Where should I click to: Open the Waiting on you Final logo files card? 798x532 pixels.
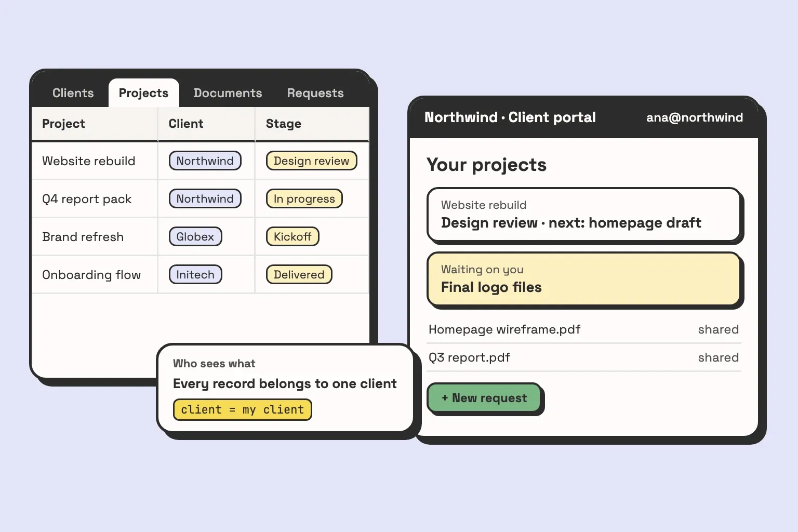click(x=584, y=279)
